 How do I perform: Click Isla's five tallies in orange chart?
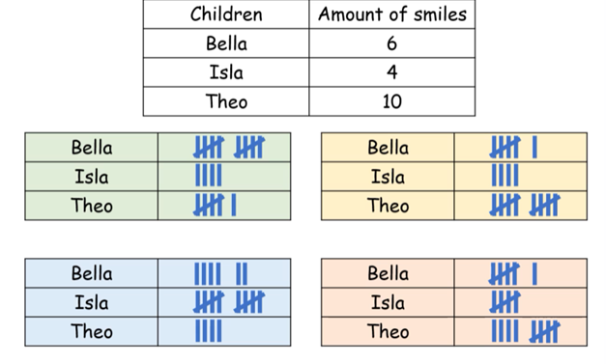(x=505, y=302)
